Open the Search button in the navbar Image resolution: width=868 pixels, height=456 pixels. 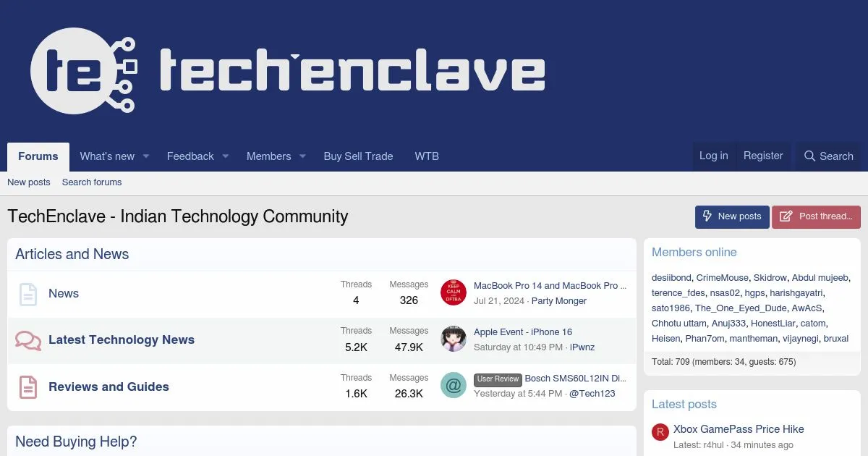coord(829,156)
